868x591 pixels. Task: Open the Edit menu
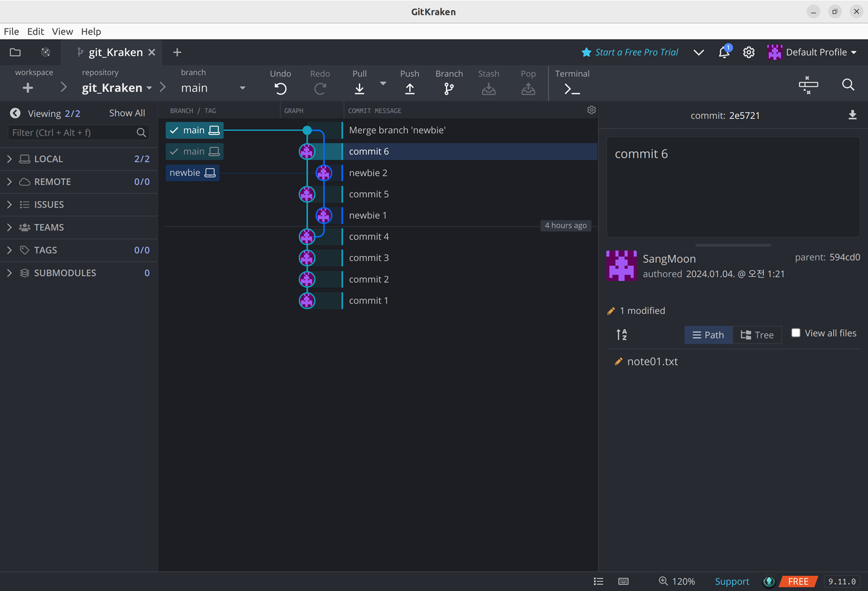tap(35, 31)
